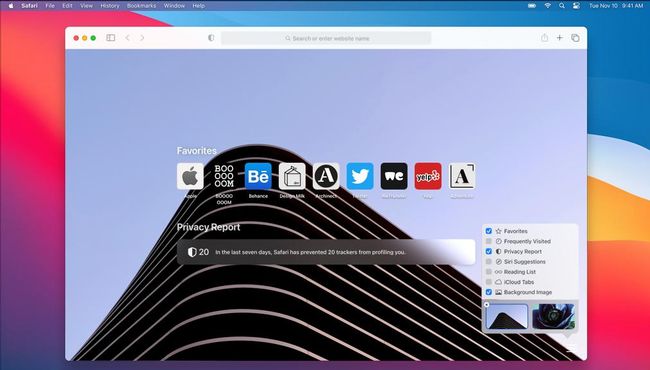Click the Privacy Report tracker banner
Screen dimensions: 650x370
point(326,252)
